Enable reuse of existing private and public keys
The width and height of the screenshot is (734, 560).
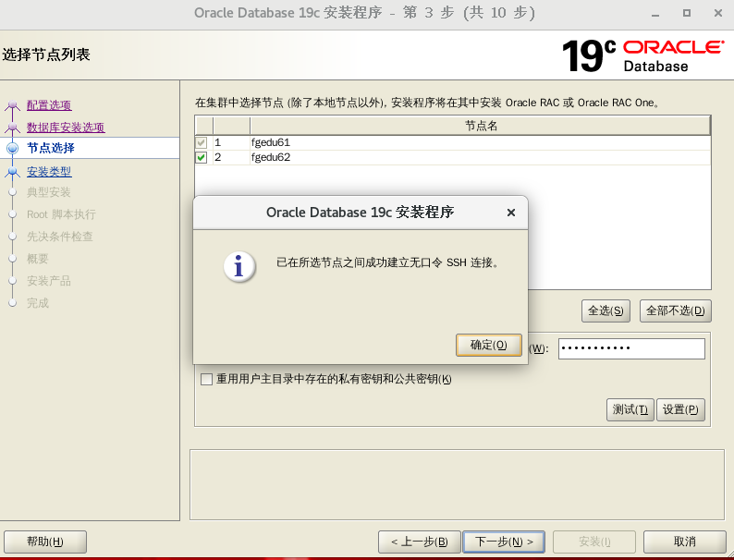pyautogui.click(x=206, y=379)
